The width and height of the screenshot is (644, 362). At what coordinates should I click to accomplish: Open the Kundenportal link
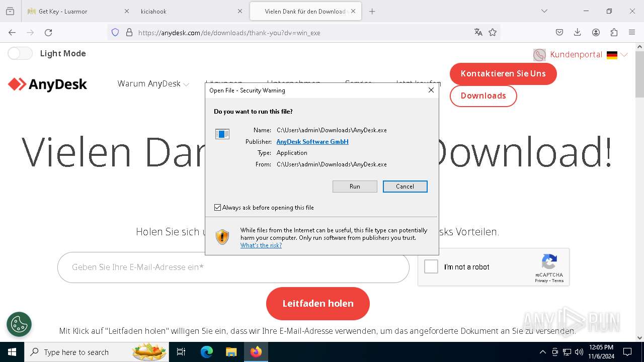pos(576,55)
